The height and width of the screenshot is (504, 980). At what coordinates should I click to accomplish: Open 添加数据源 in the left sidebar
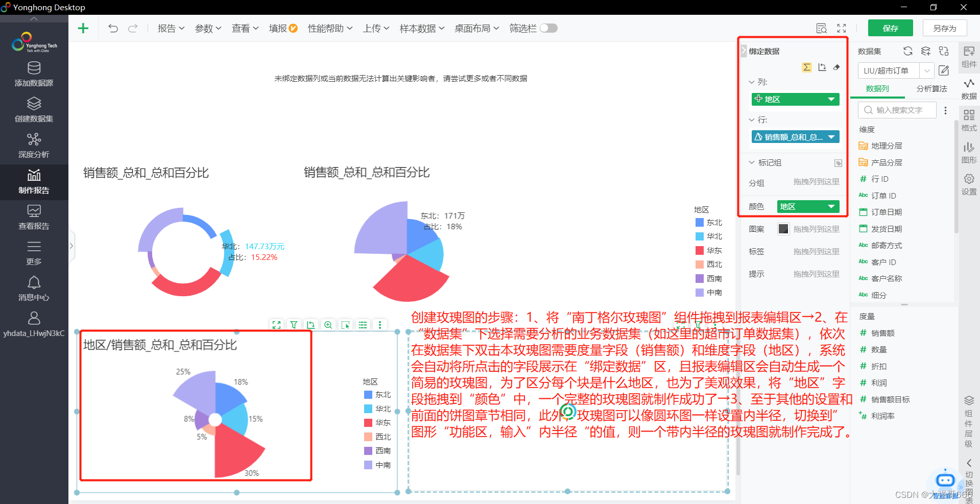(34, 75)
